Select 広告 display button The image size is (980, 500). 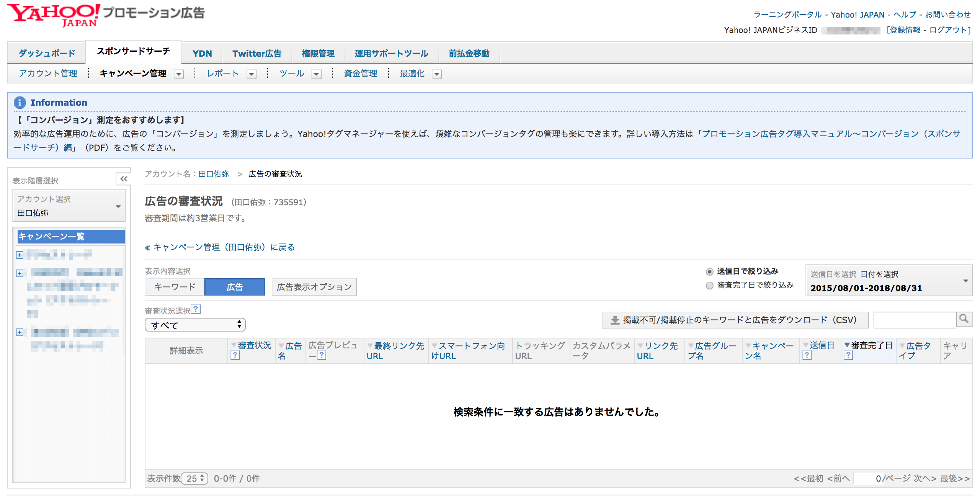click(235, 287)
